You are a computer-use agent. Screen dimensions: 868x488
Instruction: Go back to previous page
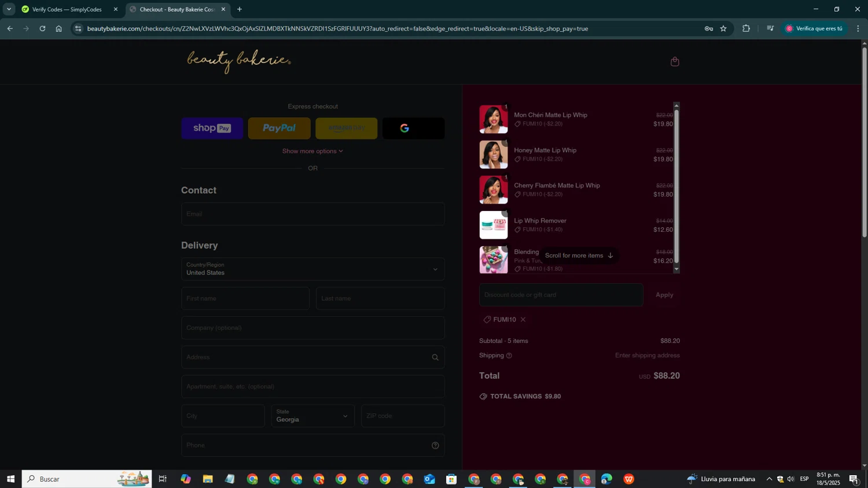(x=10, y=28)
